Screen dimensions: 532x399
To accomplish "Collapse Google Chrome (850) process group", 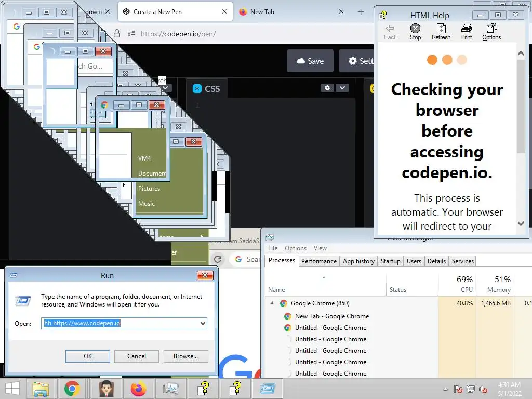I will [272, 303].
